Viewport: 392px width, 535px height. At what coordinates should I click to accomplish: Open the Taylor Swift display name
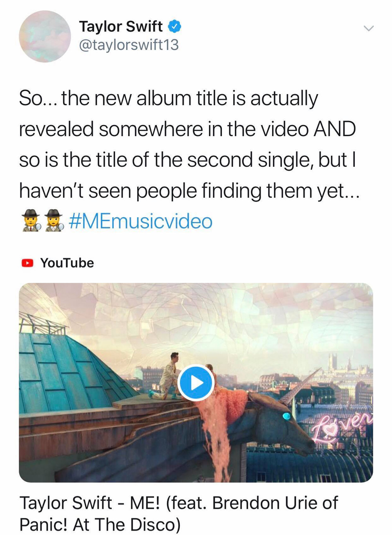(121, 27)
